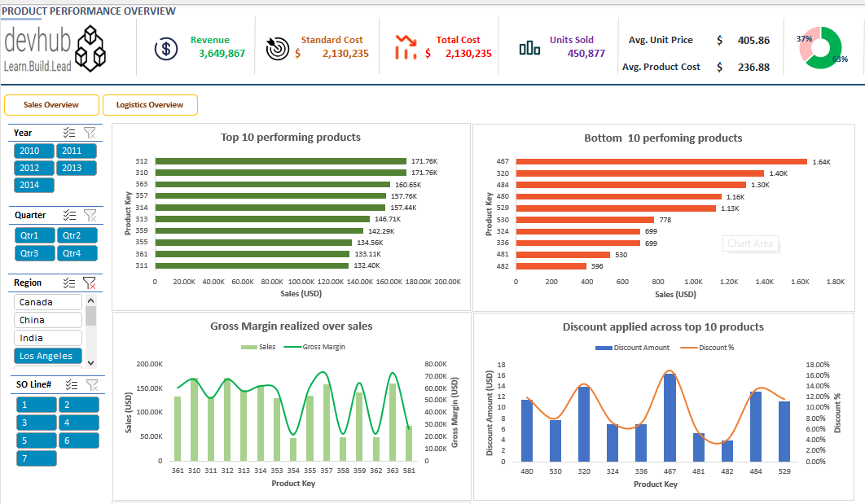865x504 pixels.
Task: Filter by year 2011
Action: click(76, 151)
